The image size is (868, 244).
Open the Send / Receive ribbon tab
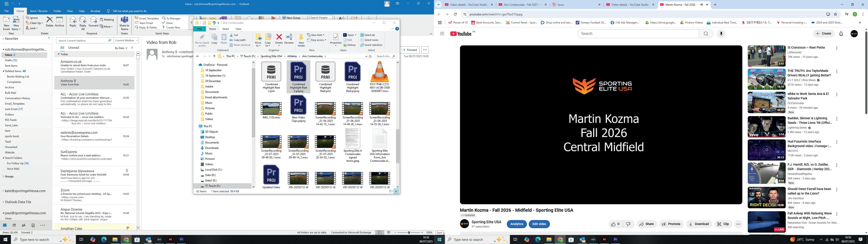tap(39, 11)
